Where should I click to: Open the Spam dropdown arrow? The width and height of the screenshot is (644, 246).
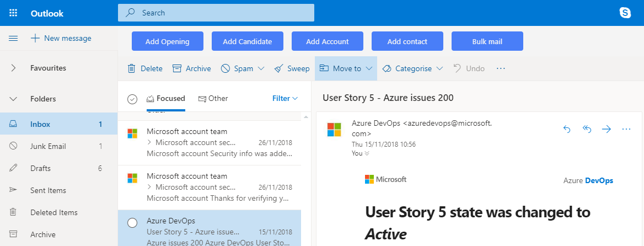tap(261, 68)
